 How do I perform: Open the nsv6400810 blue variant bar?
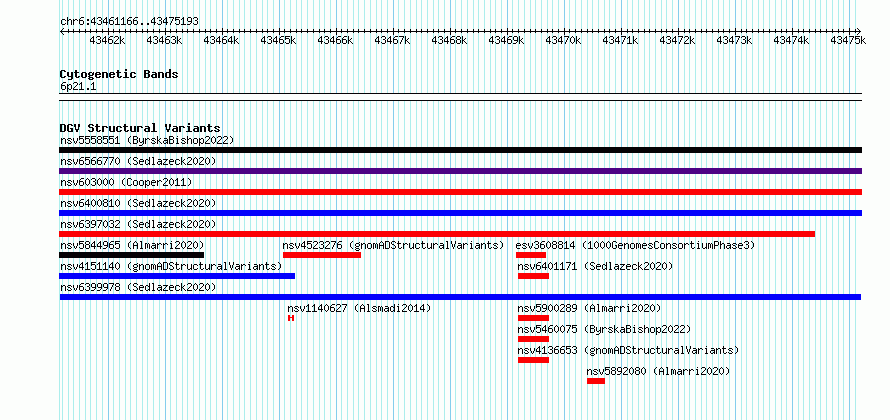point(460,213)
